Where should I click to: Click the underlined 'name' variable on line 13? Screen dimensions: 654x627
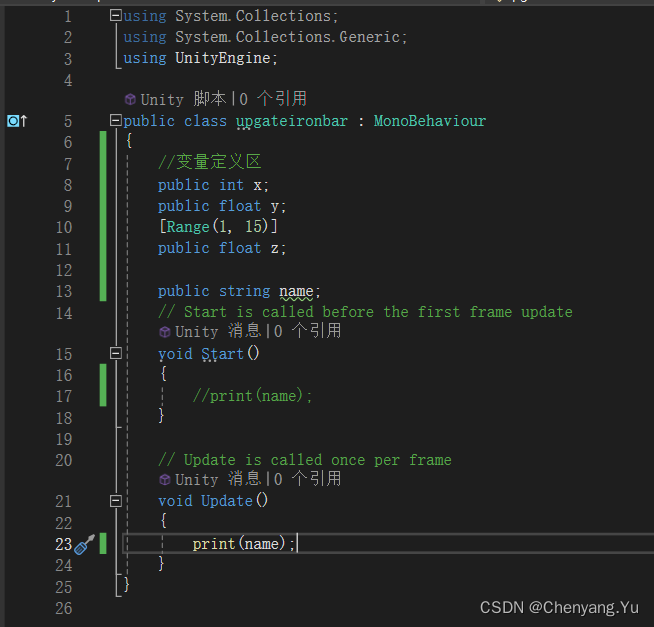pos(296,291)
